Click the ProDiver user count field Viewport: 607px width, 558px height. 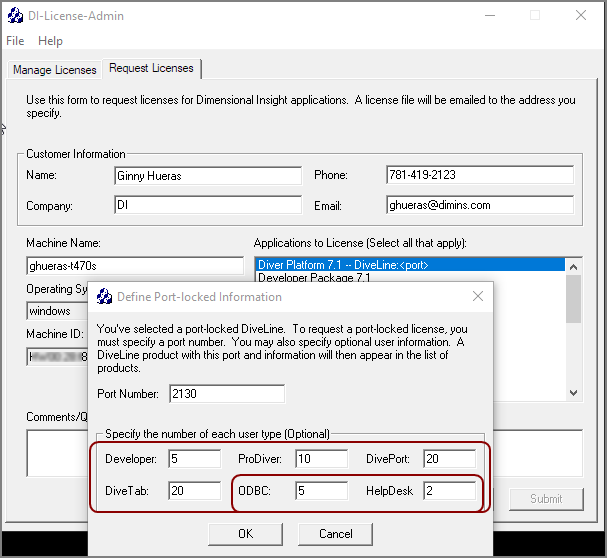(x=321, y=459)
